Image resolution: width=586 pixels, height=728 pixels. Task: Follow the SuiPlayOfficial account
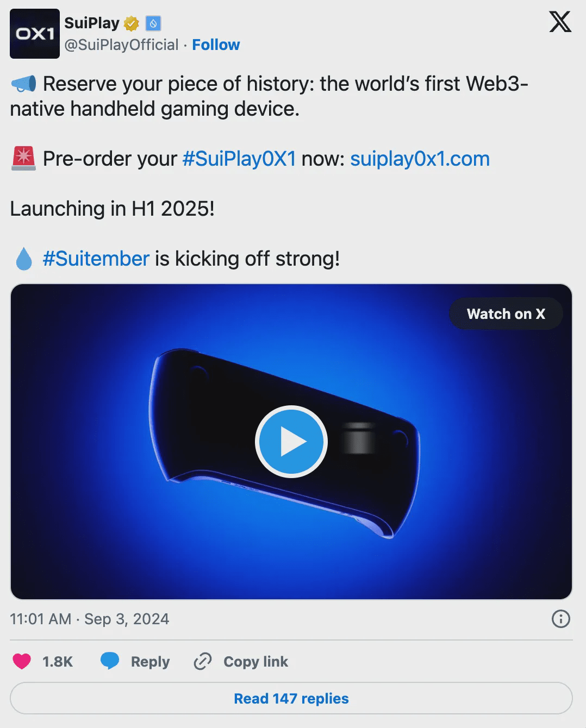[x=216, y=45]
